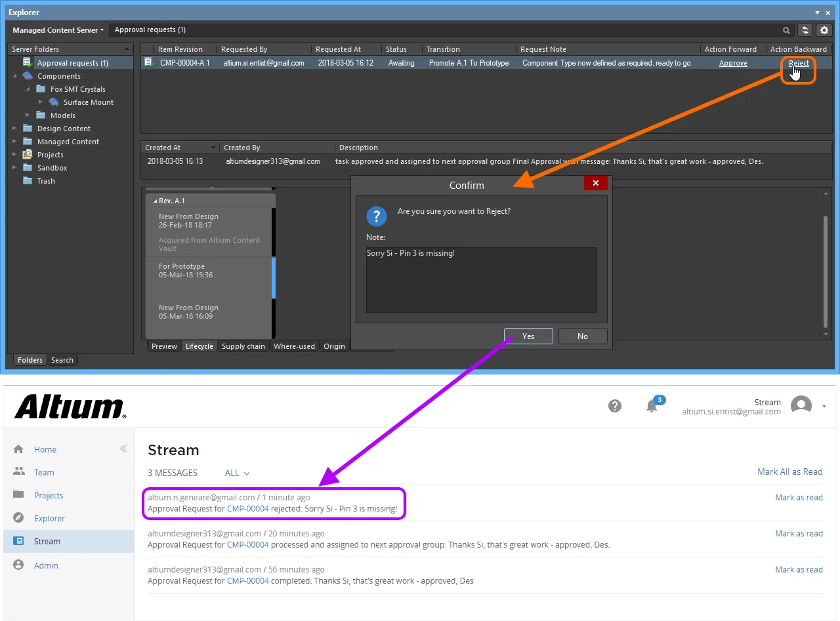Viewport: 840px width, 621px height.
Task: Collapse the Fox SMT Crystals node
Action: click(28, 89)
